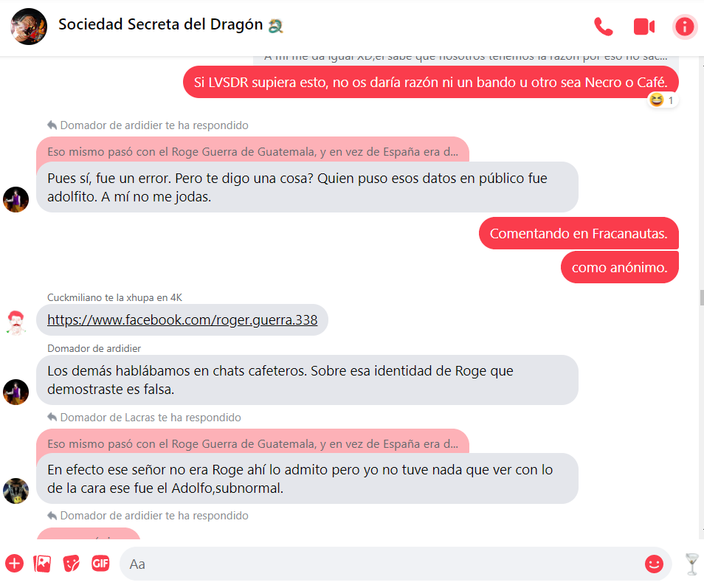Start a video call with camera icon
The image size is (704, 588).
pos(643,27)
